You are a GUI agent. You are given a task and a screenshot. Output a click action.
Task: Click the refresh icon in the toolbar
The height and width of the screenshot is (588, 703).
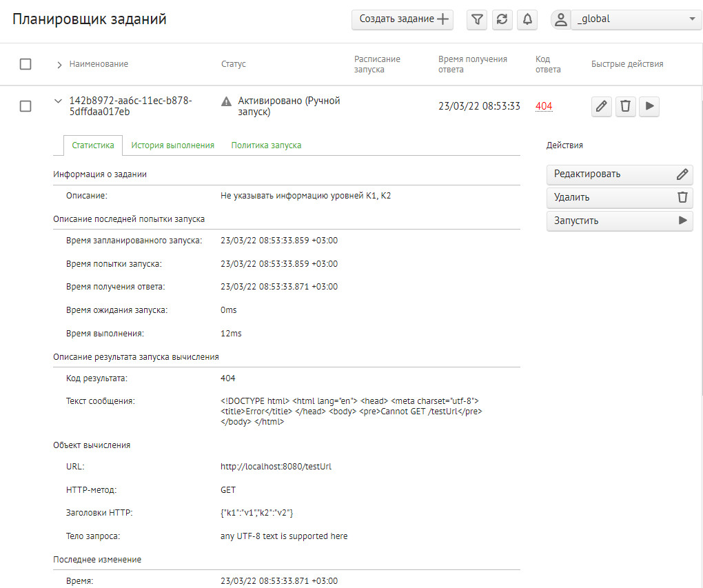tap(502, 20)
